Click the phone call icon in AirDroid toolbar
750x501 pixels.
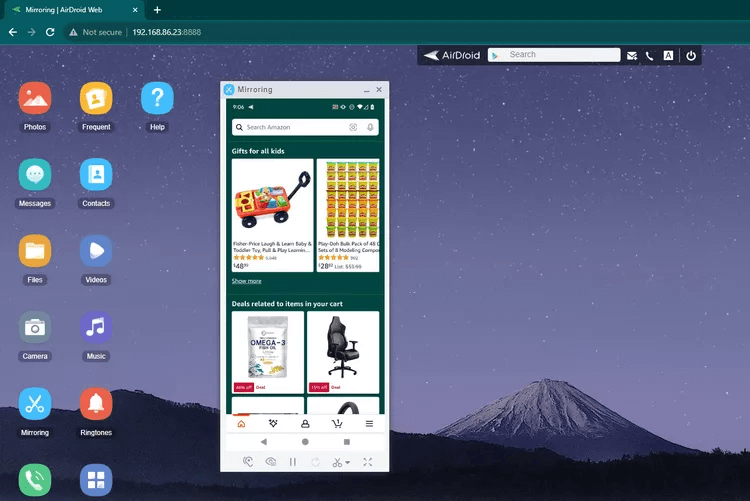pyautogui.click(x=650, y=56)
